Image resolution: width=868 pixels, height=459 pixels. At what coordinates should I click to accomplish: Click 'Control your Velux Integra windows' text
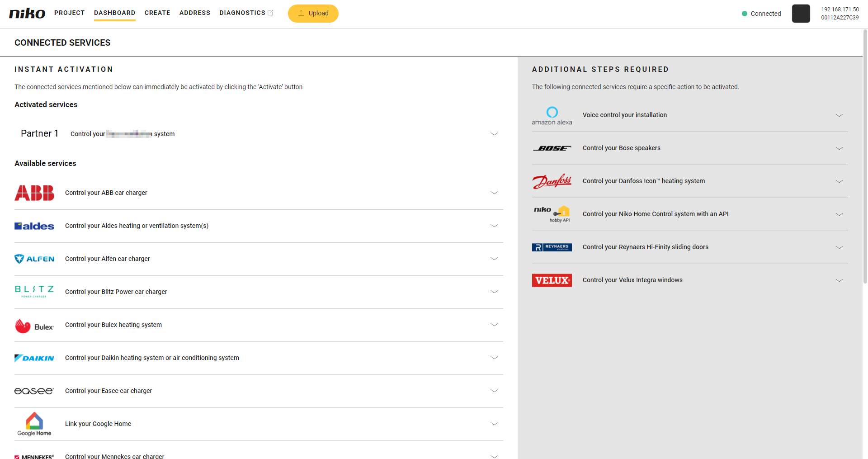(632, 280)
